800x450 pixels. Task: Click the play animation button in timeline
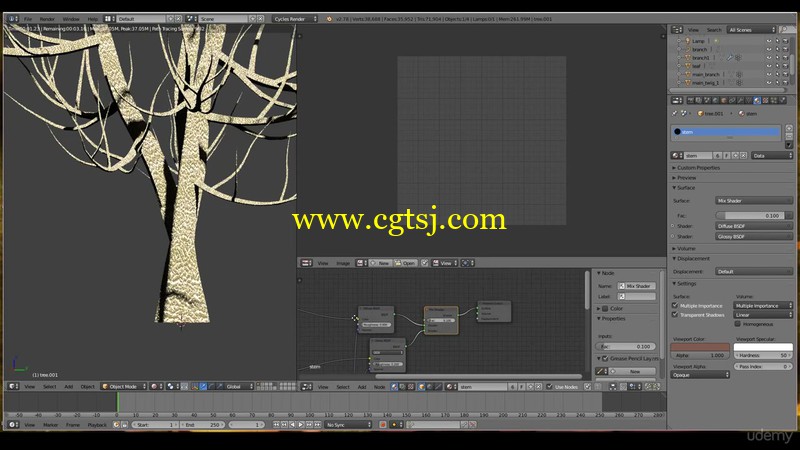coord(301,424)
